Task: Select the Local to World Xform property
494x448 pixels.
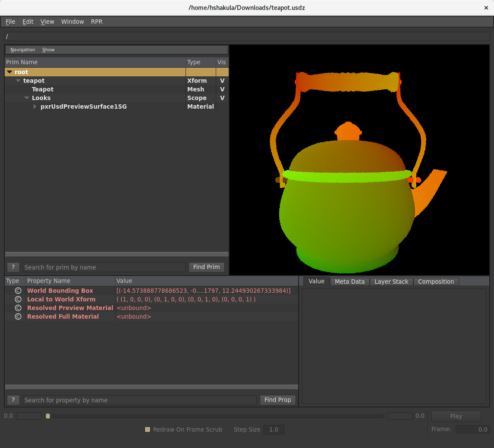Action: click(61, 299)
